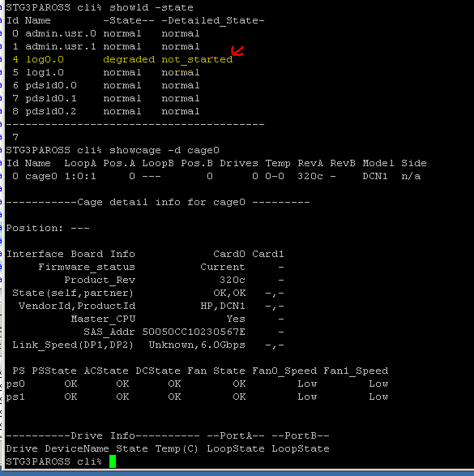Click the 'pdsld0.2' logical disk name
The image size is (474, 476).
pos(51,111)
